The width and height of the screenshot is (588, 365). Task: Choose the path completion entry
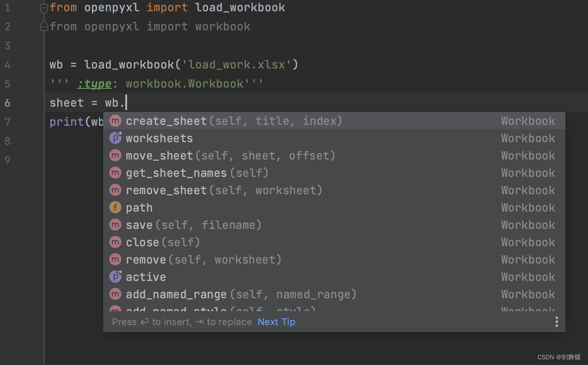coord(334,207)
